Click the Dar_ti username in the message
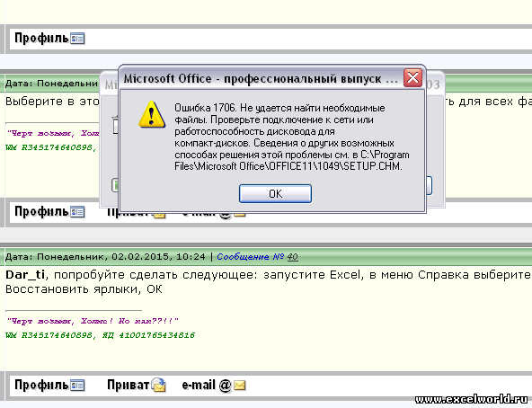The height and width of the screenshot is (408, 532). tap(25, 275)
